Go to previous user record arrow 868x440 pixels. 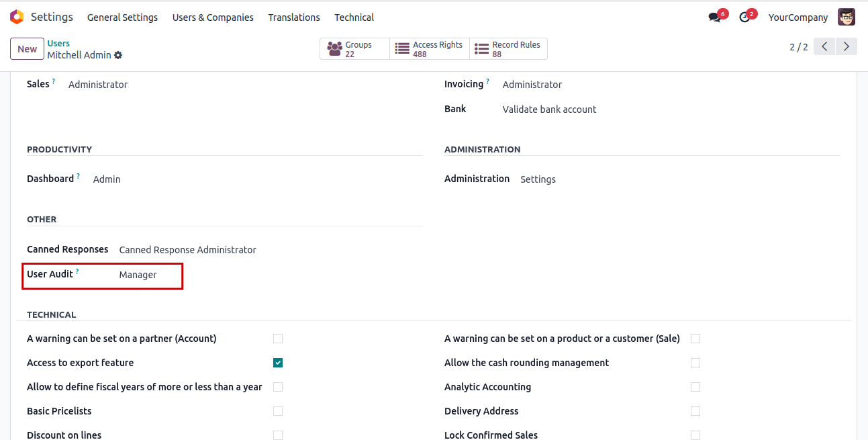click(x=824, y=46)
